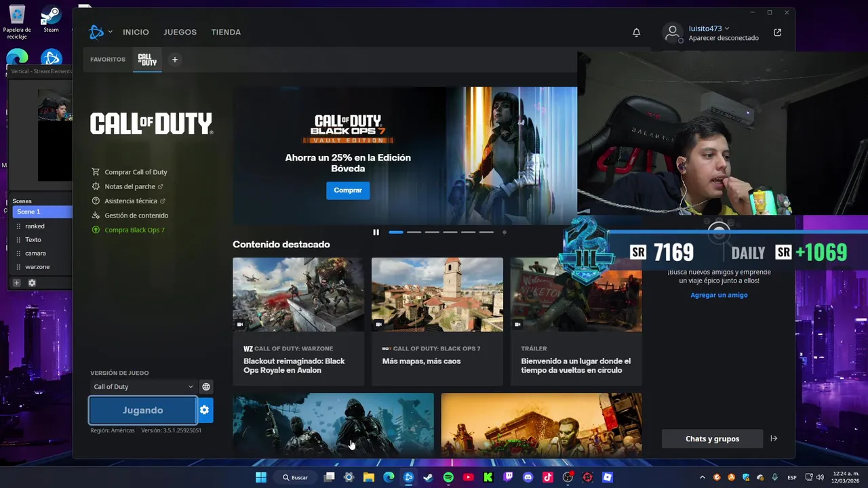The image size is (868, 488).
Task: Open the Más mapas, más caos card
Action: (437, 321)
